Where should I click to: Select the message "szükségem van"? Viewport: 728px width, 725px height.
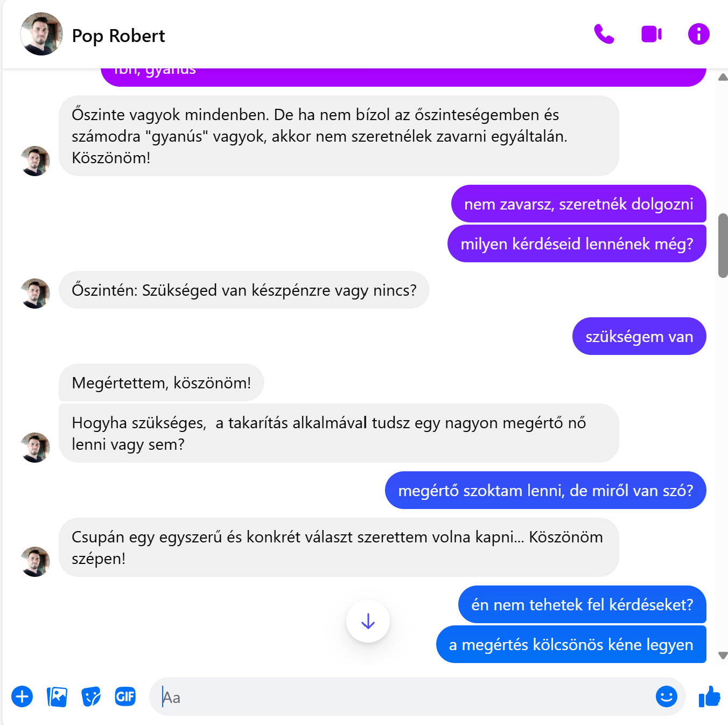639,336
